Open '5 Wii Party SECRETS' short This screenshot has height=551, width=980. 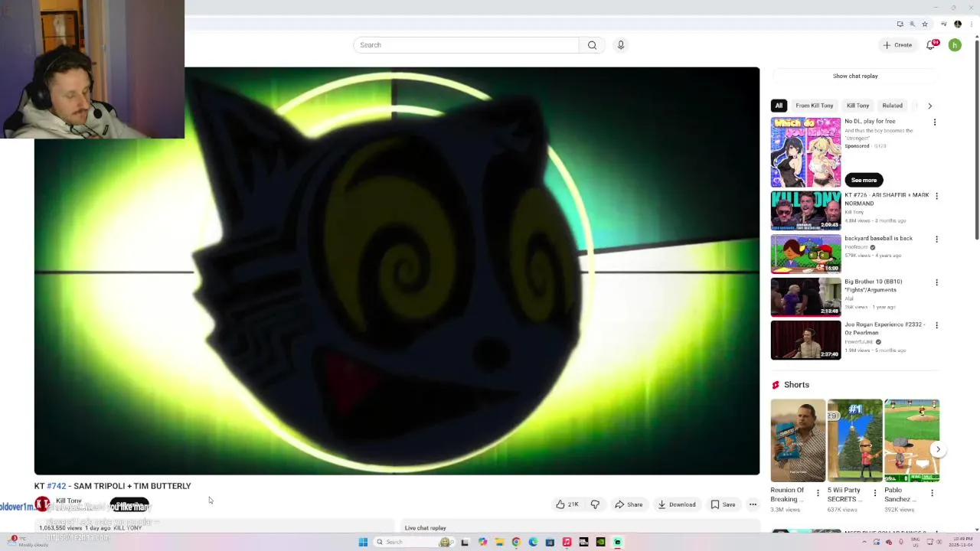click(x=854, y=441)
